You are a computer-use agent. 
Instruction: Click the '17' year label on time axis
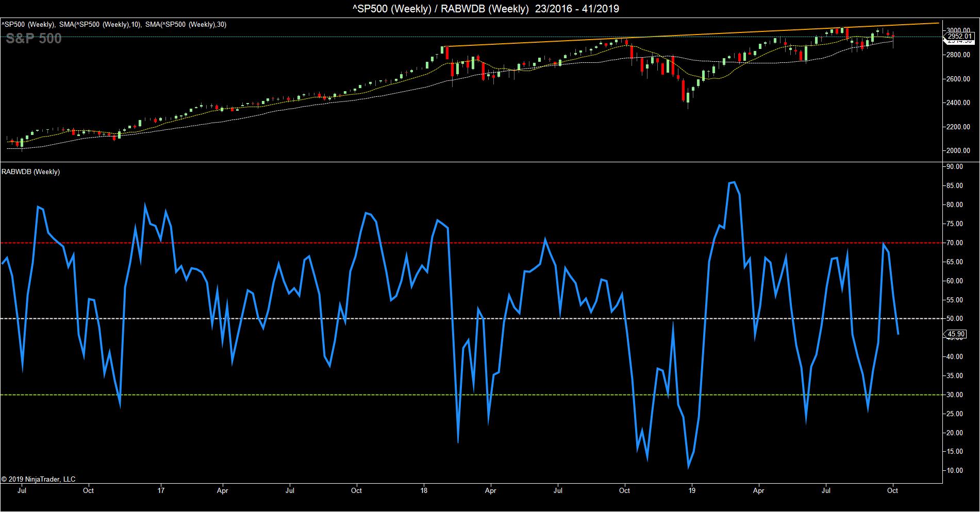pyautogui.click(x=161, y=490)
